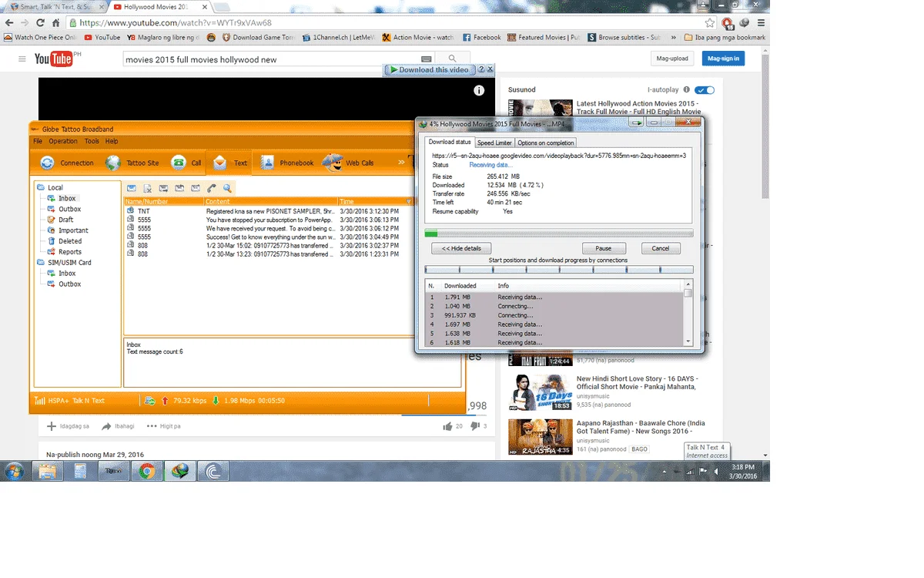The height and width of the screenshot is (578, 924).
Task: Select the Deleted folder
Action: tap(69, 241)
